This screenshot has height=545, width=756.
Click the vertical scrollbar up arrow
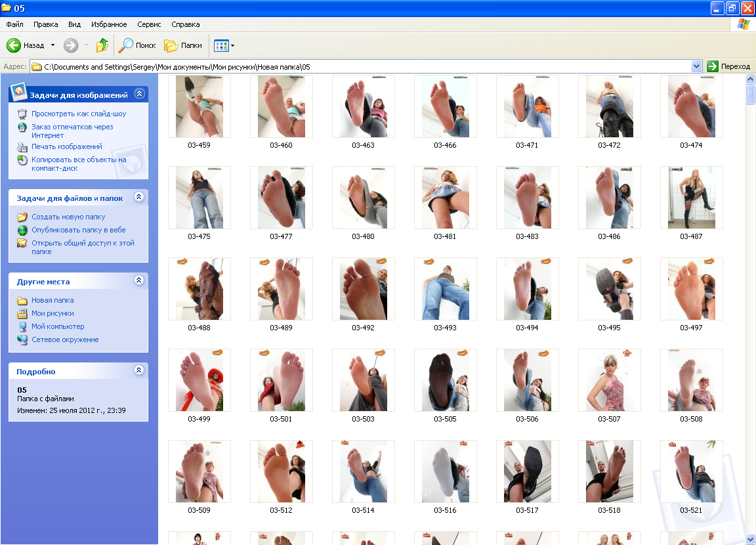point(750,79)
